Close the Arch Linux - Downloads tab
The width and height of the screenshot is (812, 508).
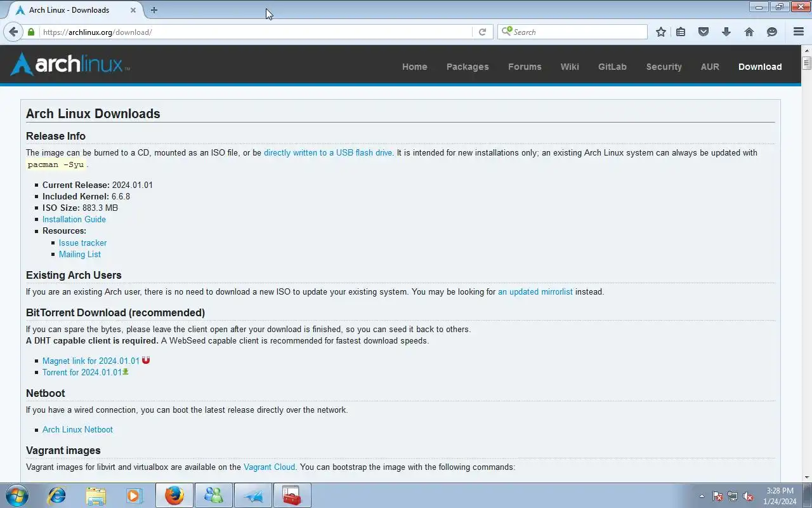tap(133, 10)
